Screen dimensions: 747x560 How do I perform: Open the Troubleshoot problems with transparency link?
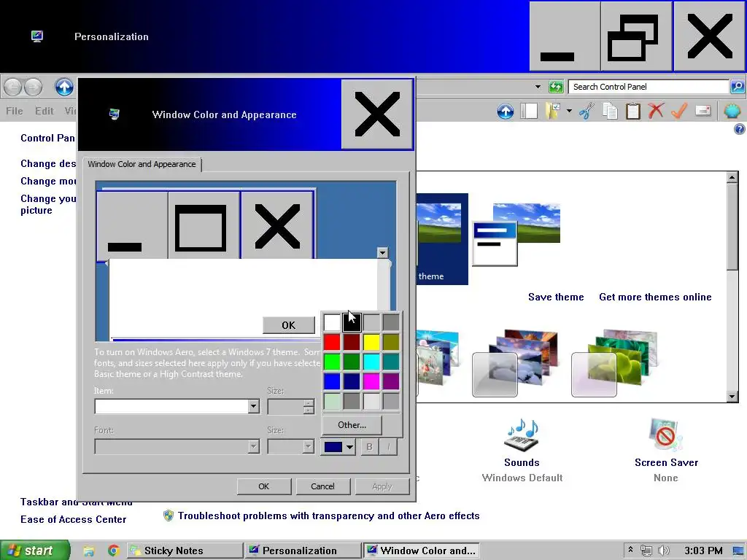click(329, 516)
